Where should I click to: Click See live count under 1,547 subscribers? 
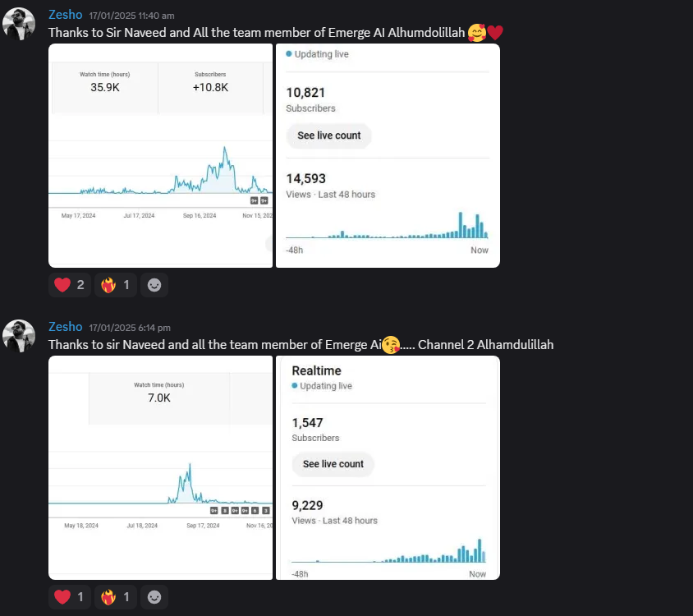333,464
